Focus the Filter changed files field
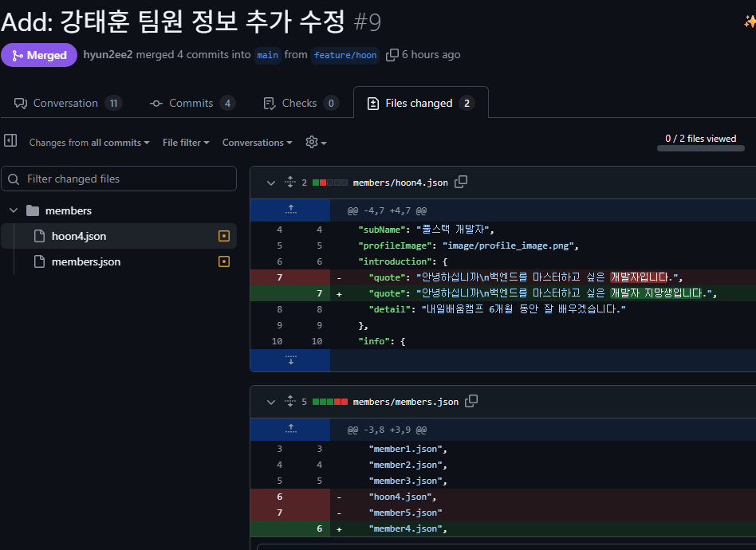Viewport: 756px width, 550px height. click(119, 179)
